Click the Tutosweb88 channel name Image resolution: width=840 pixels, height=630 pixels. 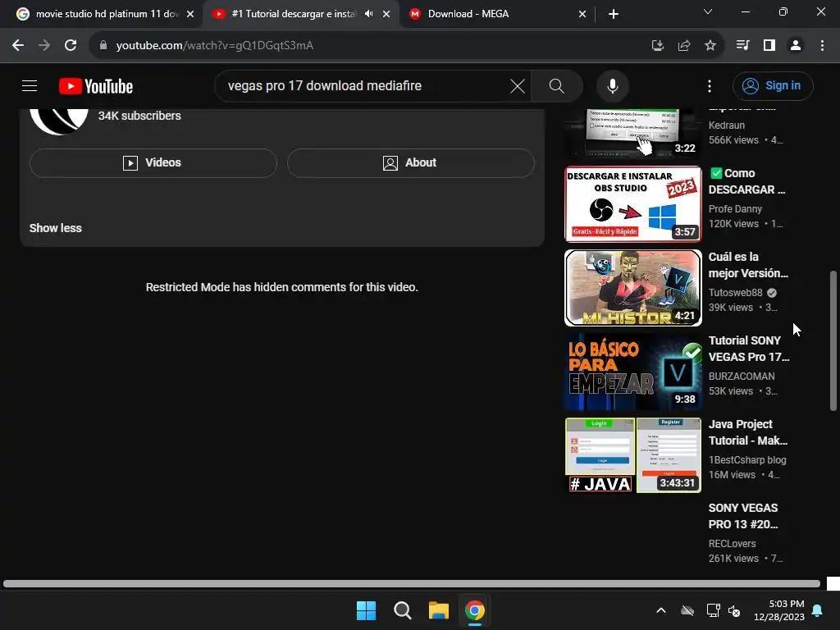click(736, 293)
